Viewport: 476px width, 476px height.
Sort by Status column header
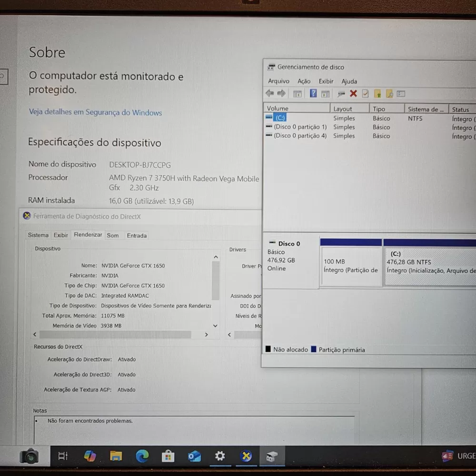[462, 109]
